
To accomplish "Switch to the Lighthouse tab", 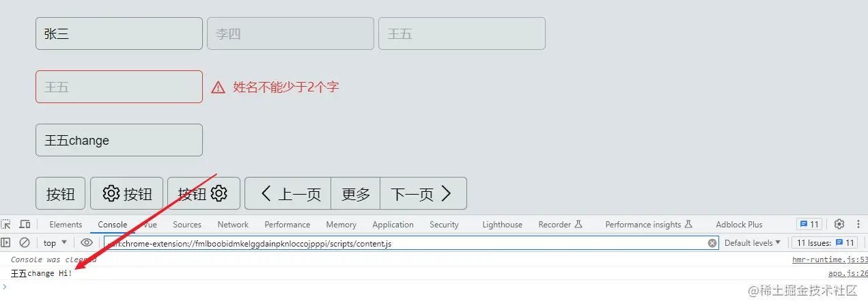I will [x=502, y=224].
